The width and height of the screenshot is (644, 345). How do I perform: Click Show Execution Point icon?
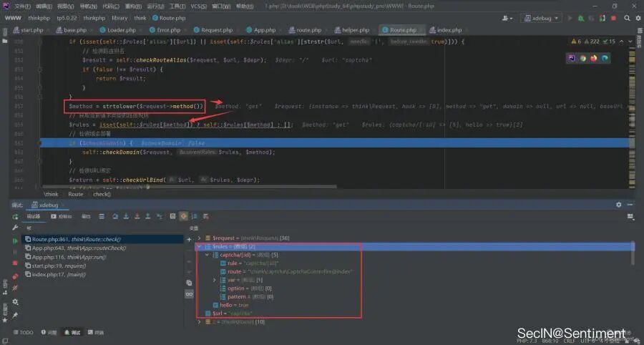[102, 216]
